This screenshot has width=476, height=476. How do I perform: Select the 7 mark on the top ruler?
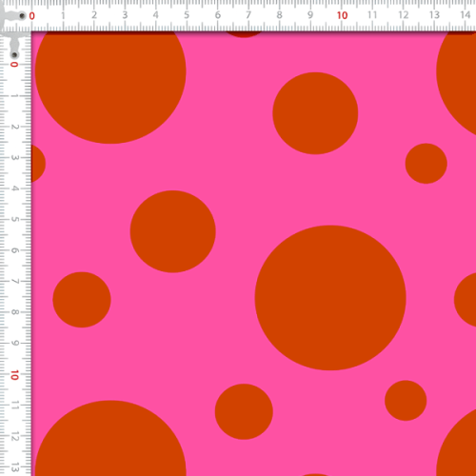point(248,15)
